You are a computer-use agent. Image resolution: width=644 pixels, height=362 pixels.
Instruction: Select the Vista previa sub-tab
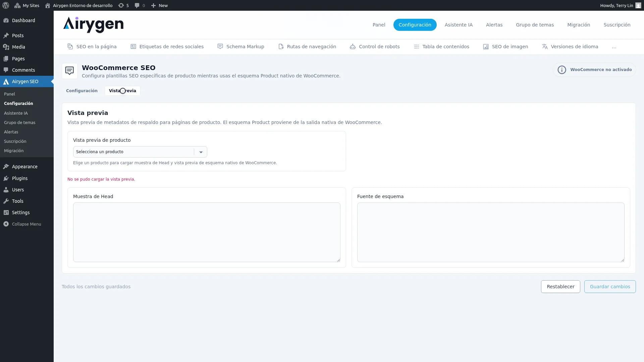(122, 91)
